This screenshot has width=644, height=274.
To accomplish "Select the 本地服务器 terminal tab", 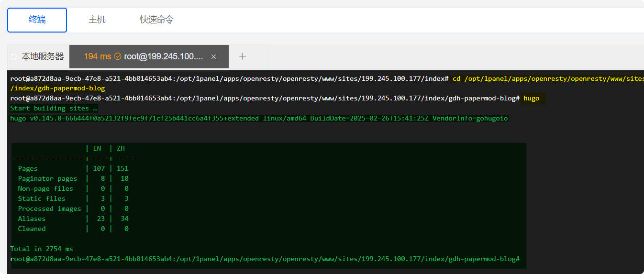I will [42, 56].
